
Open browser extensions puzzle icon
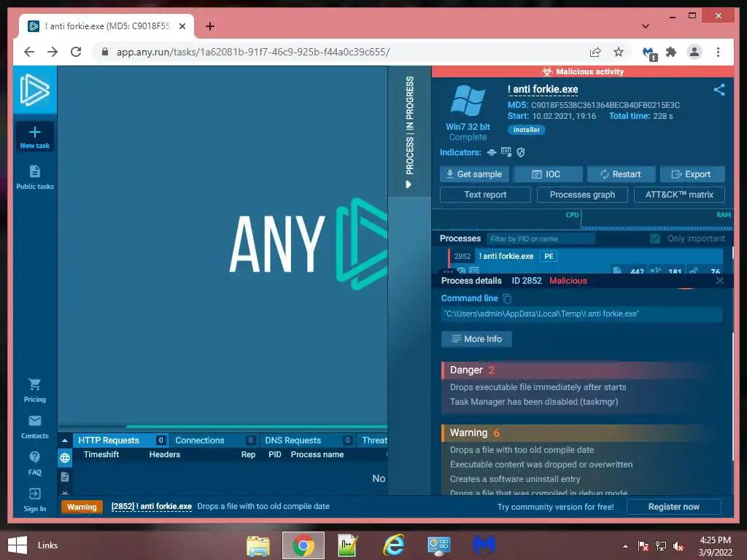671,52
